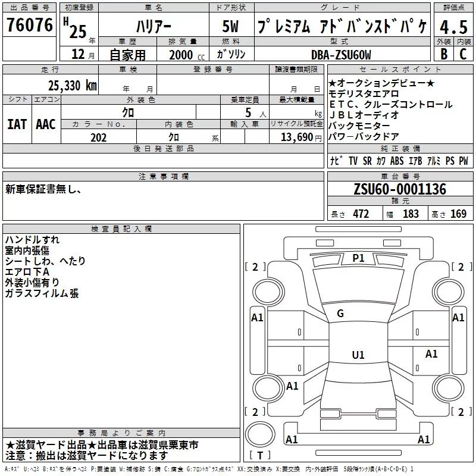Click the 4.5 evaluation score
Image resolution: width=476 pixels, height=476 pixels.
(x=453, y=27)
